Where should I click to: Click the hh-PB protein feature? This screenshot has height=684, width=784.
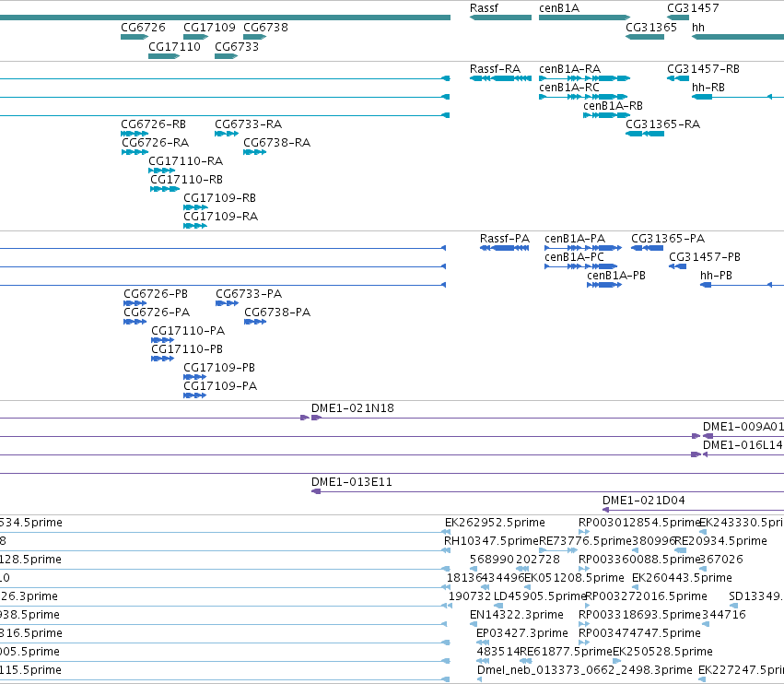click(742, 285)
